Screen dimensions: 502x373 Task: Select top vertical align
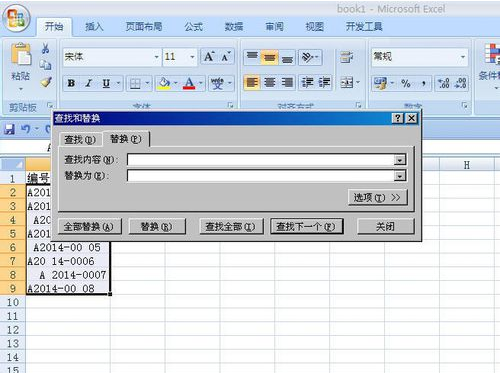point(252,57)
